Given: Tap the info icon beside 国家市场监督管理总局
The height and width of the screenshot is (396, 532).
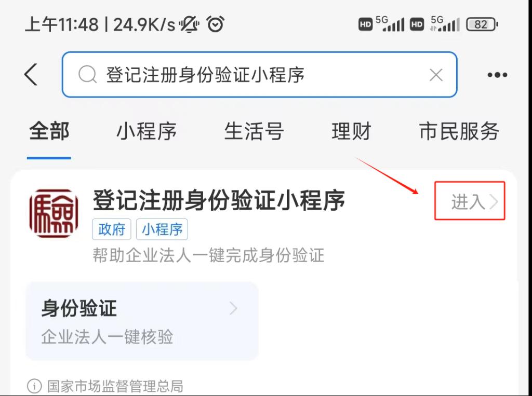Looking at the screenshot, I should [x=34, y=386].
